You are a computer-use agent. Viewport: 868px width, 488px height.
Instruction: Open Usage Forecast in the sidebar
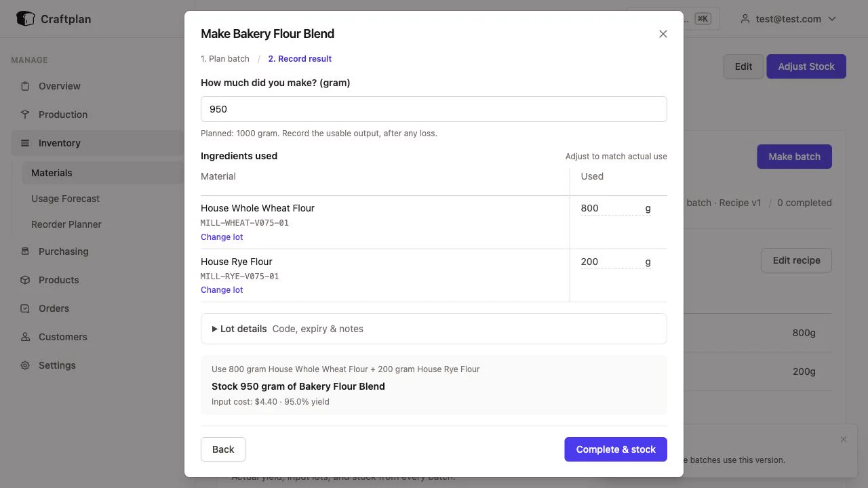click(65, 199)
